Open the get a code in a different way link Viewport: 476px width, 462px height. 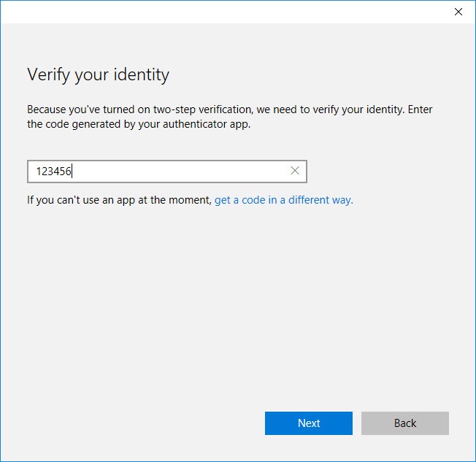[x=283, y=200]
